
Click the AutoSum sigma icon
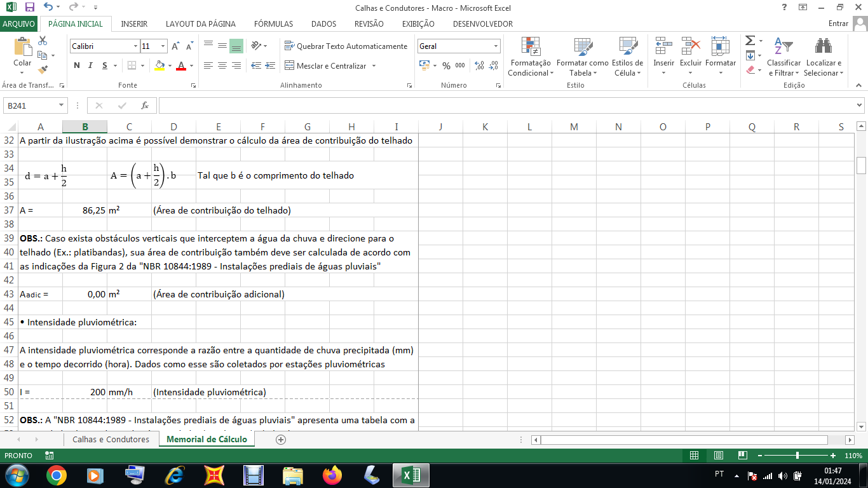[750, 41]
